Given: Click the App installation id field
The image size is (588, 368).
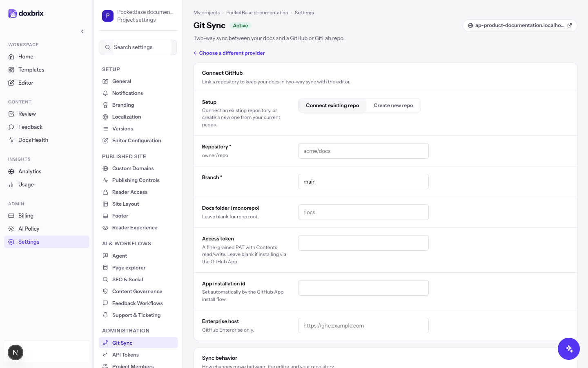Looking at the screenshot, I should 363,288.
